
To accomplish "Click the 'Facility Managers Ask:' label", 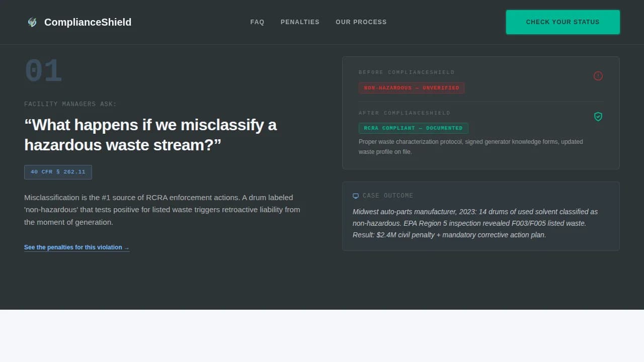I will (x=70, y=104).
